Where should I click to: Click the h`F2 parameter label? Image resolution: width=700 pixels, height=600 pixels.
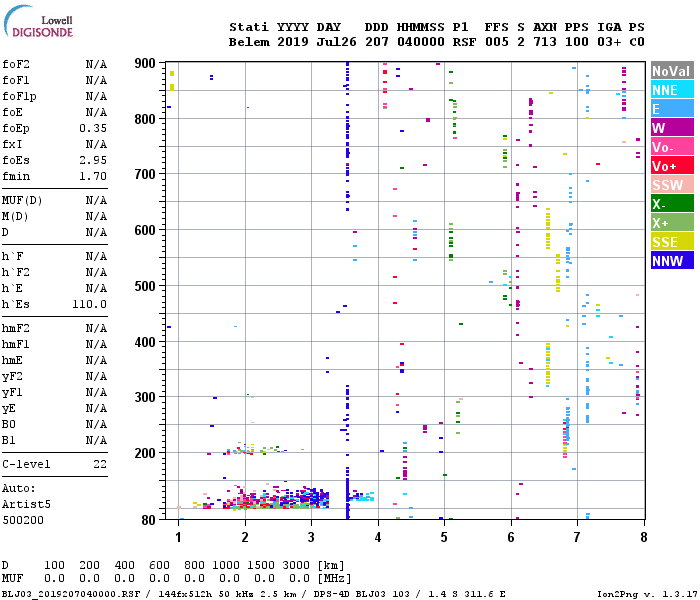click(x=16, y=272)
